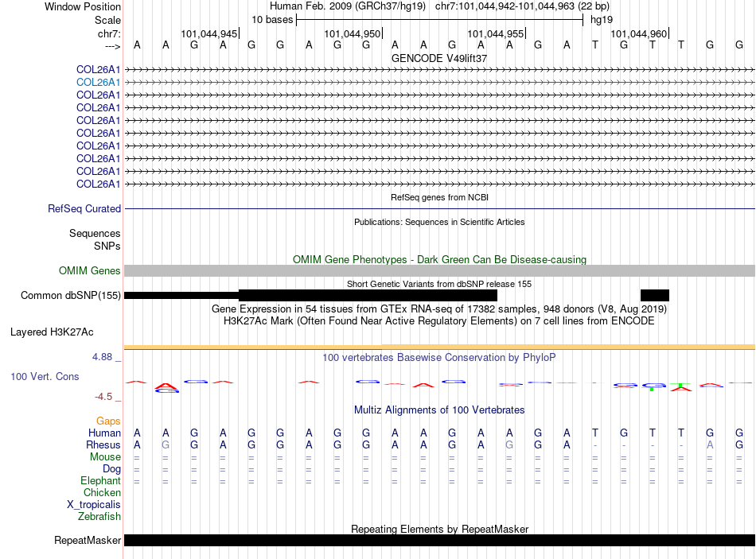Click the orange Gaps label

click(x=108, y=421)
